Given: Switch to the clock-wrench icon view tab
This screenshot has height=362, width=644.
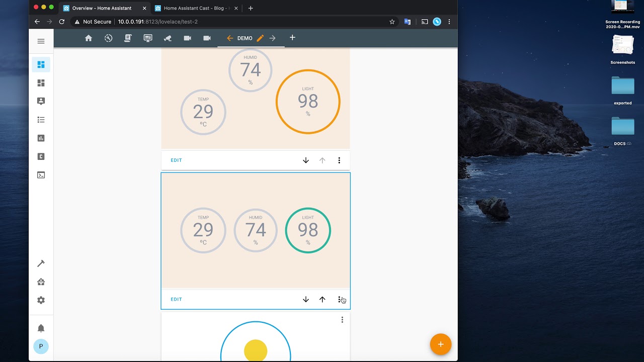Looking at the screenshot, I should (108, 38).
